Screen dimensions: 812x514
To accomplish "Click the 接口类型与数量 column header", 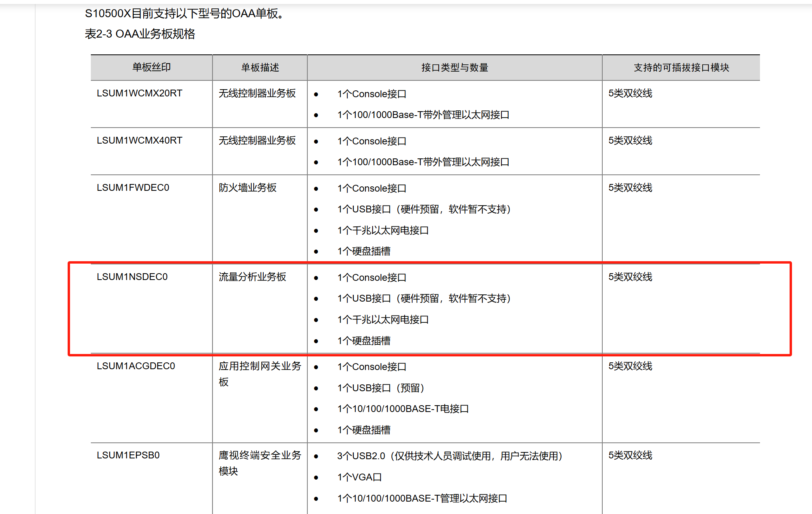I will click(455, 67).
